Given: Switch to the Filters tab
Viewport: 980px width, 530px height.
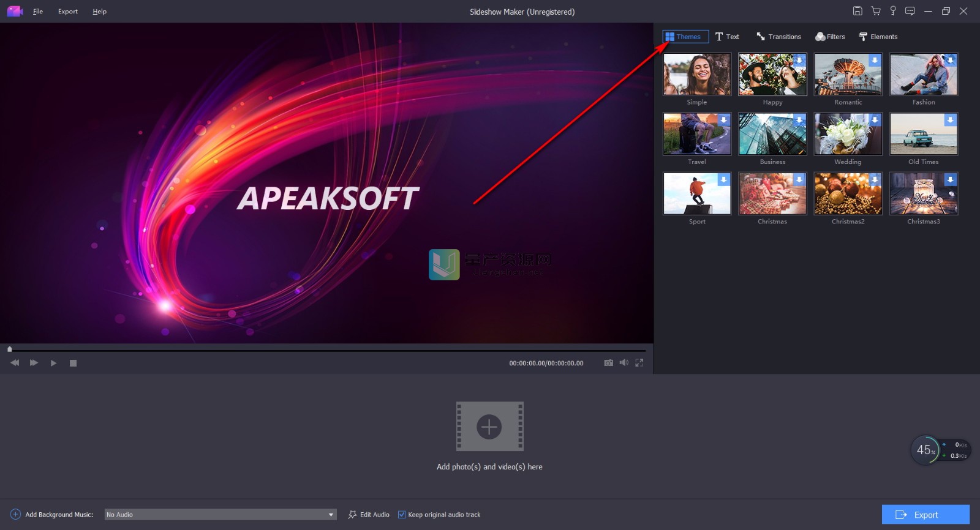Looking at the screenshot, I should (x=830, y=37).
